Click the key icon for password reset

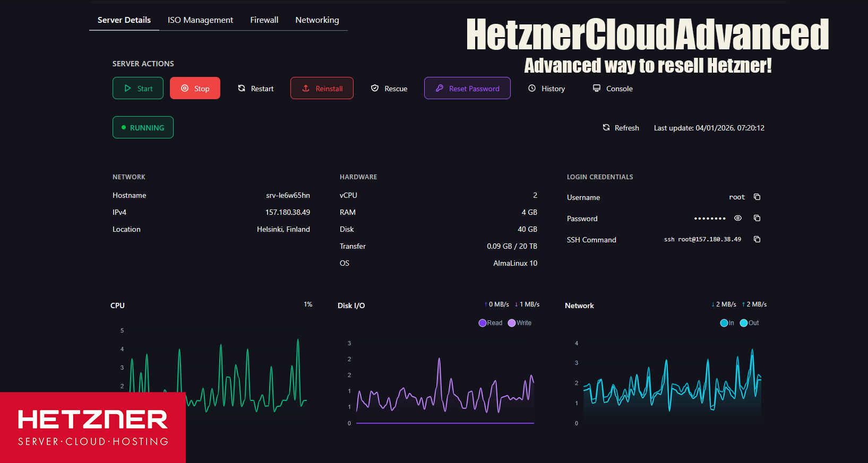[440, 88]
